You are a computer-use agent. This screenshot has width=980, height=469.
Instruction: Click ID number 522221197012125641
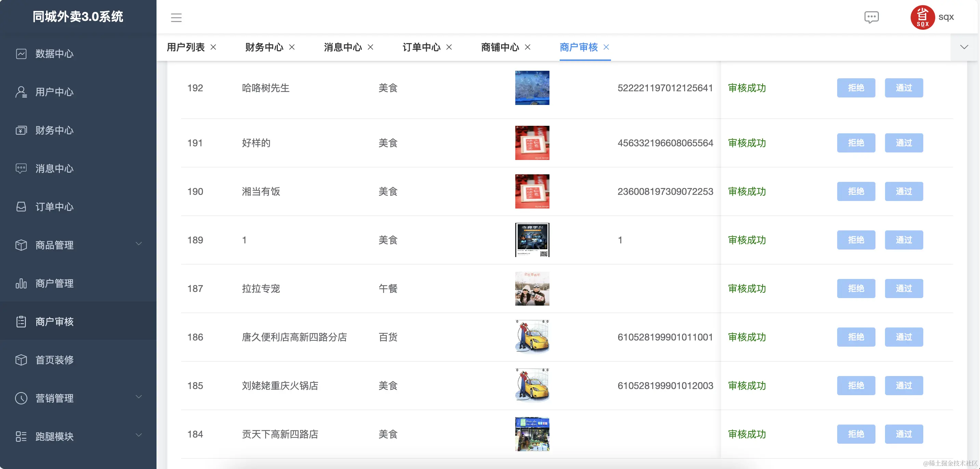(665, 88)
